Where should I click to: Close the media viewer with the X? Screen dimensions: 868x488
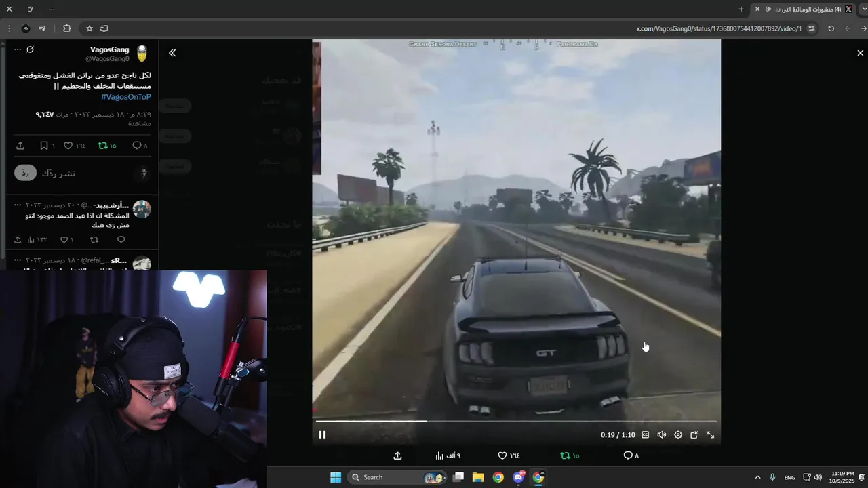point(861,53)
